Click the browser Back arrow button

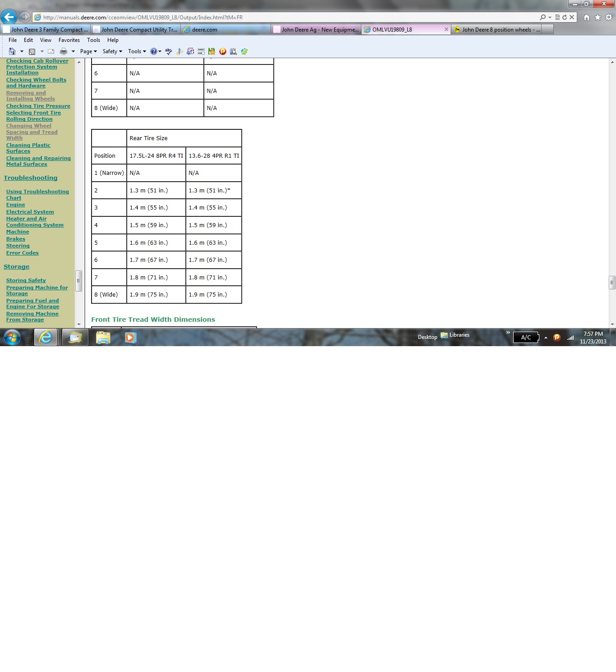[x=9, y=17]
